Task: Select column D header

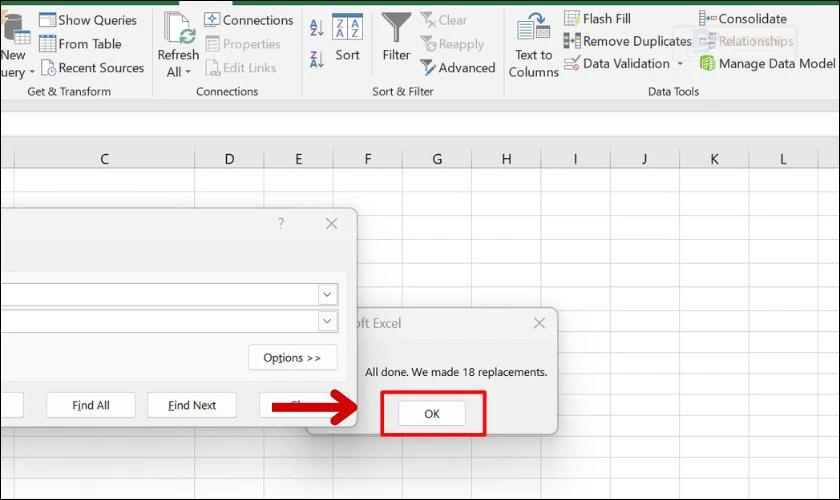Action: tap(229, 159)
